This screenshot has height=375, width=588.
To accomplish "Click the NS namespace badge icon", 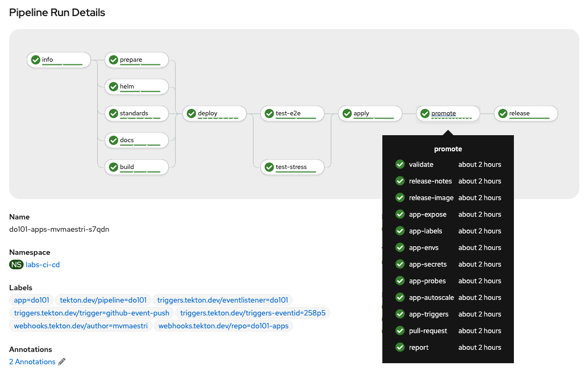I will [x=17, y=264].
